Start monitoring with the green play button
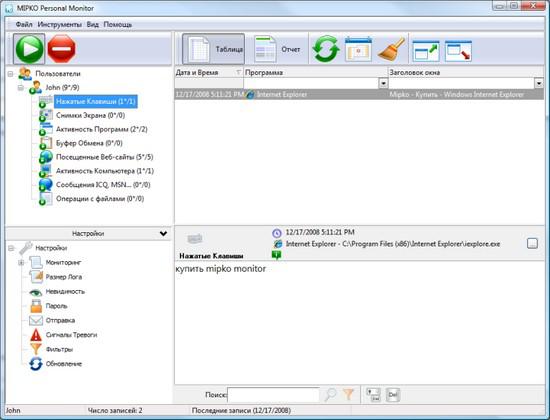The image size is (550, 420). 29,49
